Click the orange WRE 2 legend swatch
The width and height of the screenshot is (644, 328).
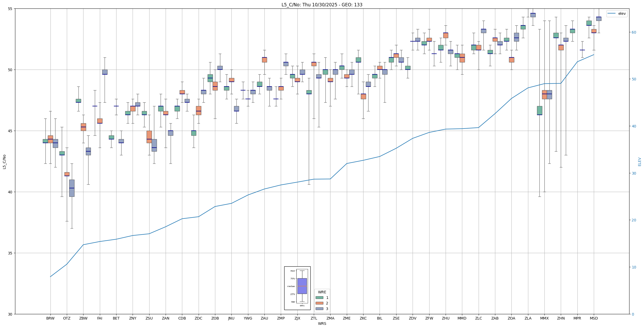tap(319, 303)
